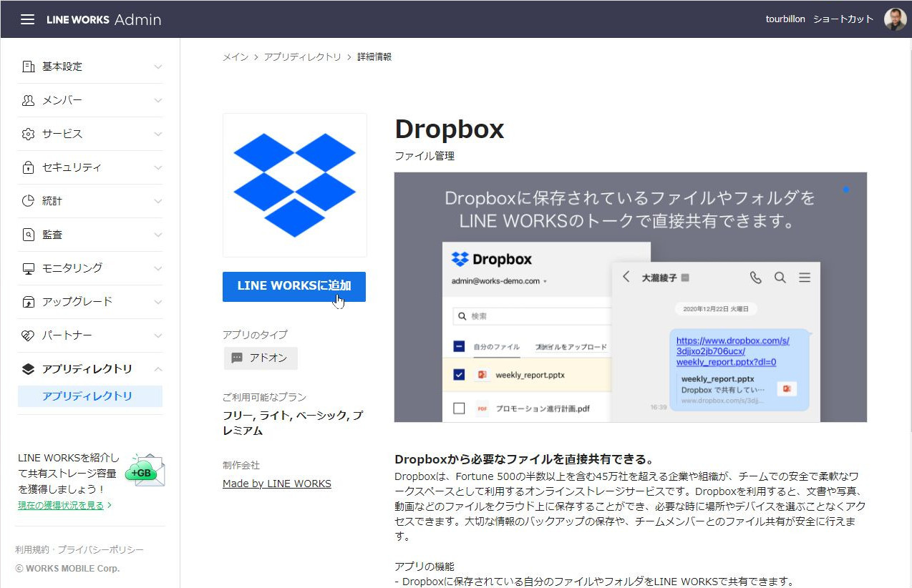912x588 pixels.
Task: Open the Made by LINE WORKS link
Action: point(276,484)
